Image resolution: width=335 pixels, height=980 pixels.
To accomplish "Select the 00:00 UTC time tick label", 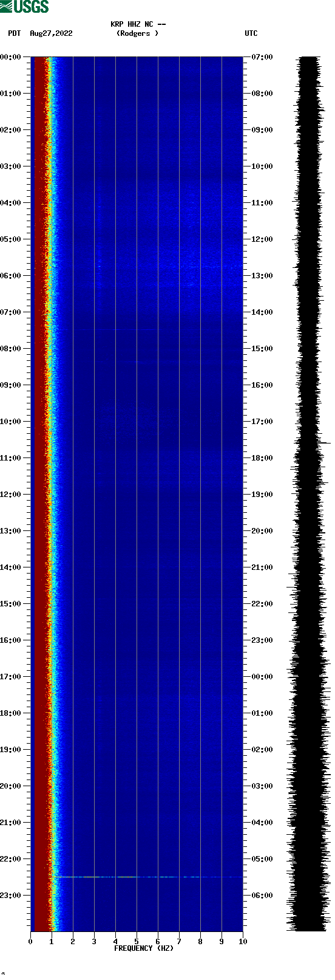I will click(x=262, y=677).
